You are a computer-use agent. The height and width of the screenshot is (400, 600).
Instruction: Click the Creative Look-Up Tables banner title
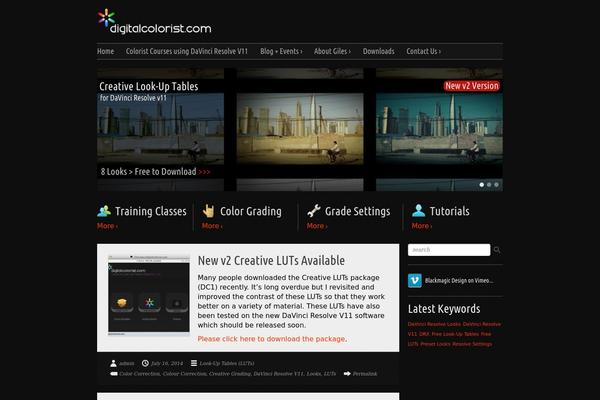pos(149,87)
